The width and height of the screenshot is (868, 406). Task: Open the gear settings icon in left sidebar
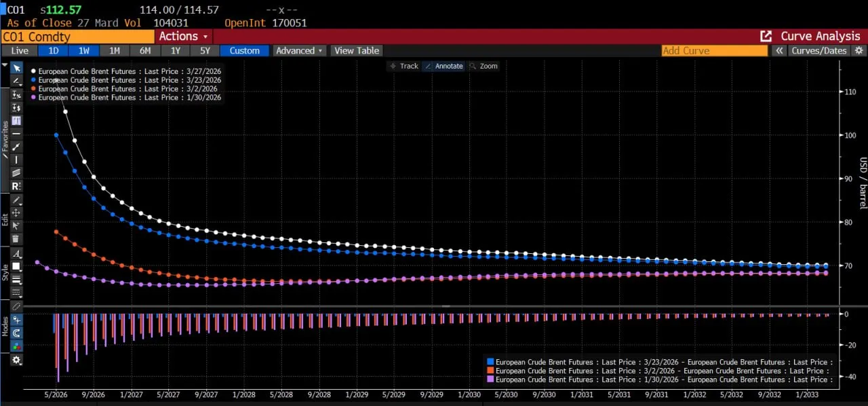[16, 360]
